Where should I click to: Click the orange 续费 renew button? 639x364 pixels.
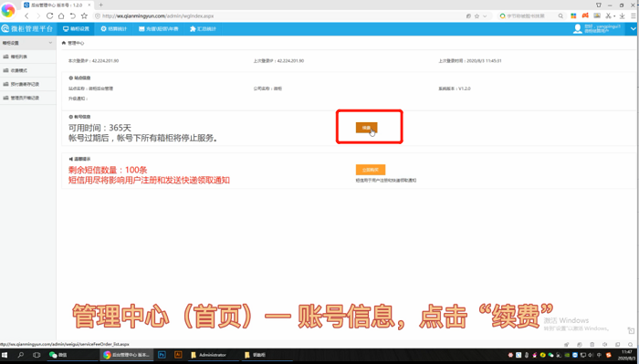tap(366, 128)
